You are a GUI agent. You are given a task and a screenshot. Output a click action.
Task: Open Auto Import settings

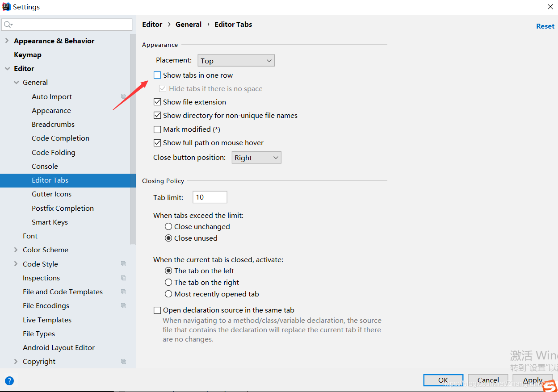coord(52,96)
